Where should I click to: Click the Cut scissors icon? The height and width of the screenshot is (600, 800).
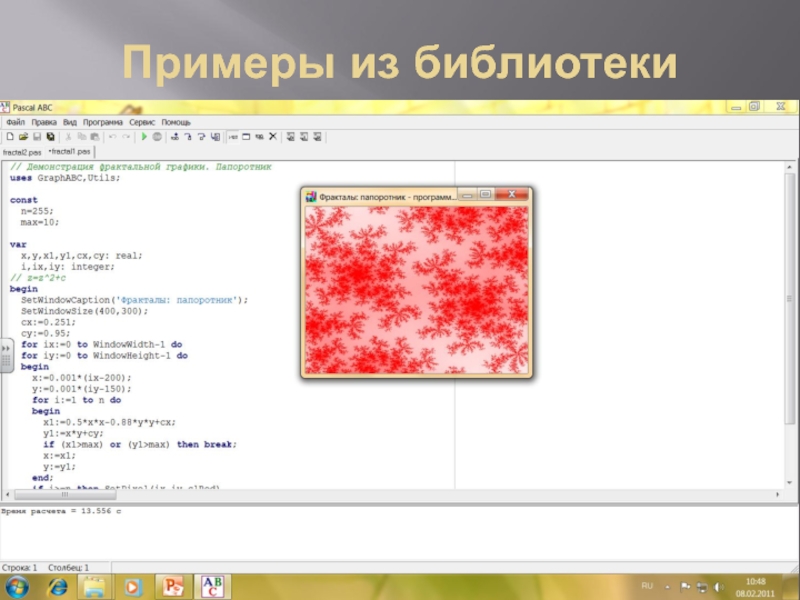(69, 136)
